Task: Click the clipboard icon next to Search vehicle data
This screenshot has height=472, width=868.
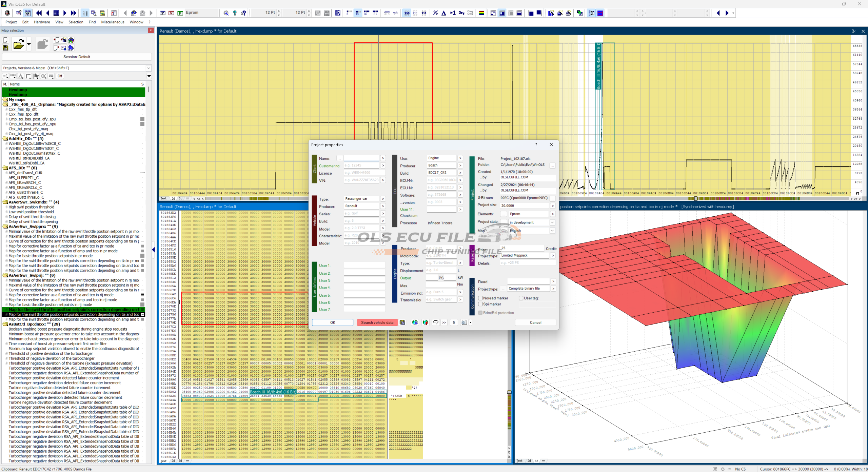Action: (402, 322)
